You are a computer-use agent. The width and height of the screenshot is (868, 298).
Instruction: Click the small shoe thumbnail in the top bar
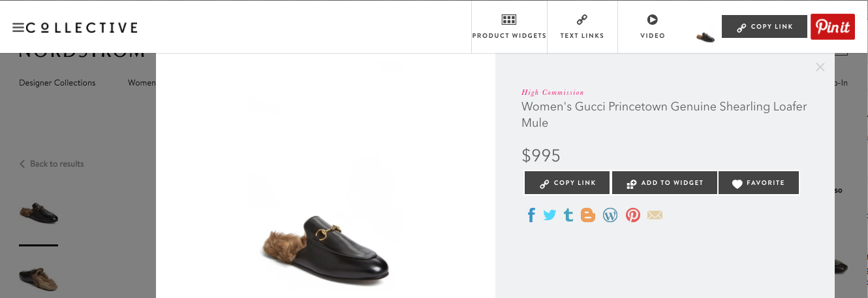[705, 37]
